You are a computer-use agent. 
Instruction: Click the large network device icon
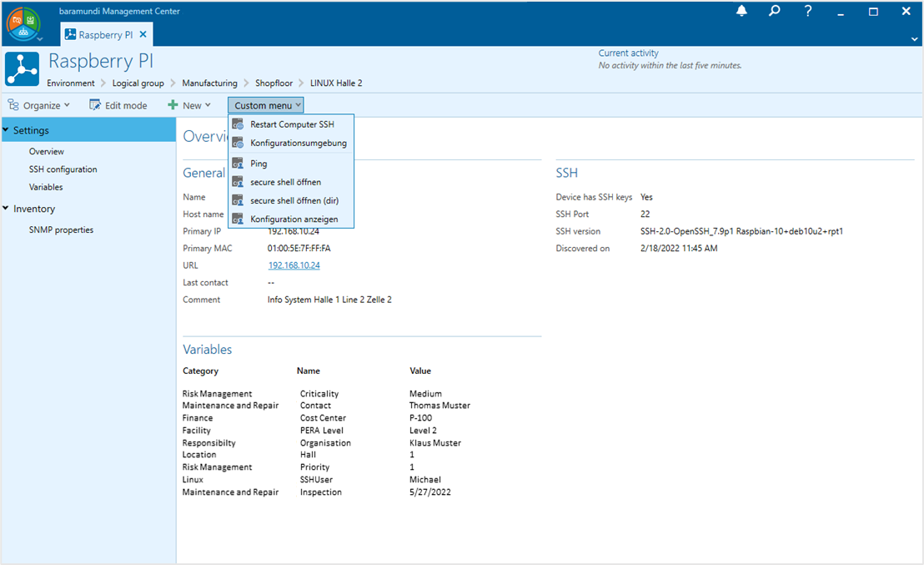click(23, 68)
